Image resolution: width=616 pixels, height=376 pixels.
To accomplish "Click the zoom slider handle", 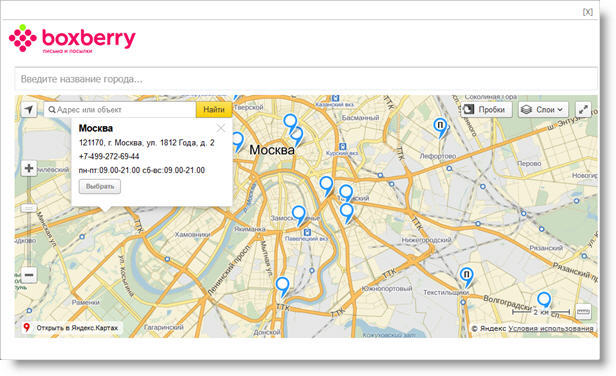I will 29,208.
